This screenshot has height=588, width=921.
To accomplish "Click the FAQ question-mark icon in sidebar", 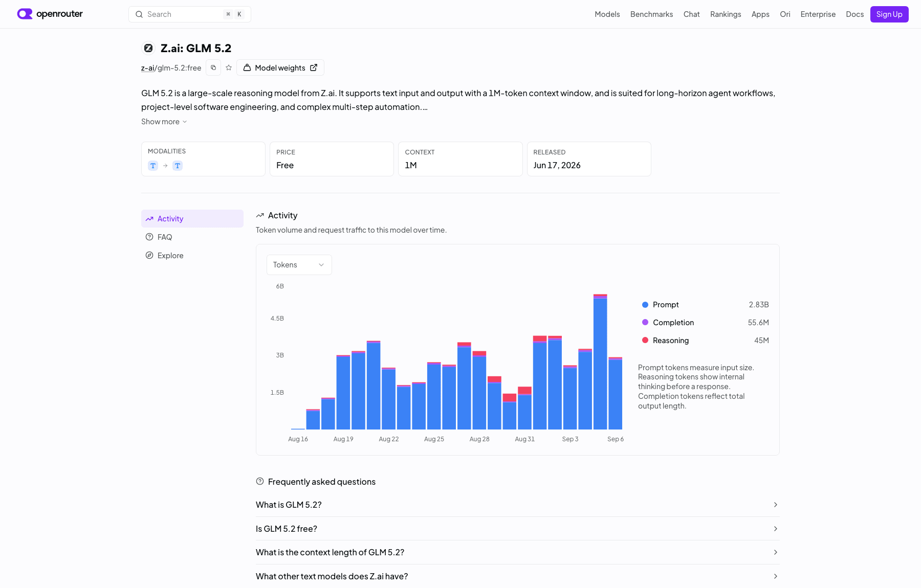I will click(x=149, y=237).
